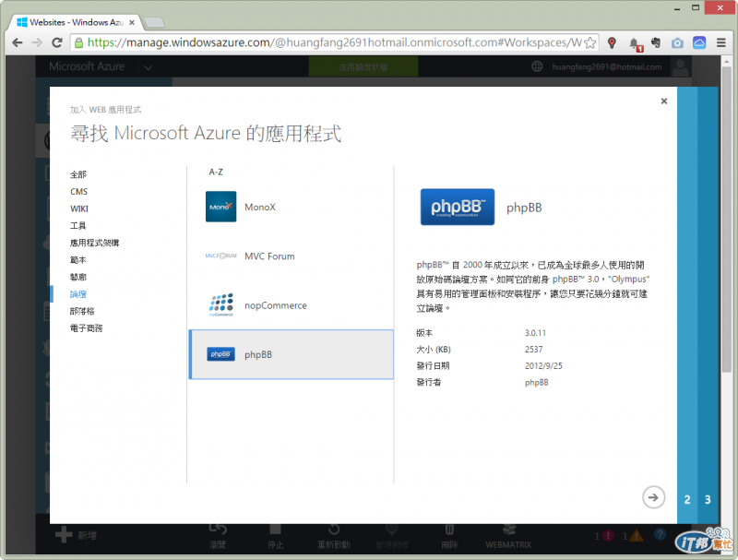This screenshot has height=560, width=738.
Task: Select the CMS category
Action: (x=79, y=192)
